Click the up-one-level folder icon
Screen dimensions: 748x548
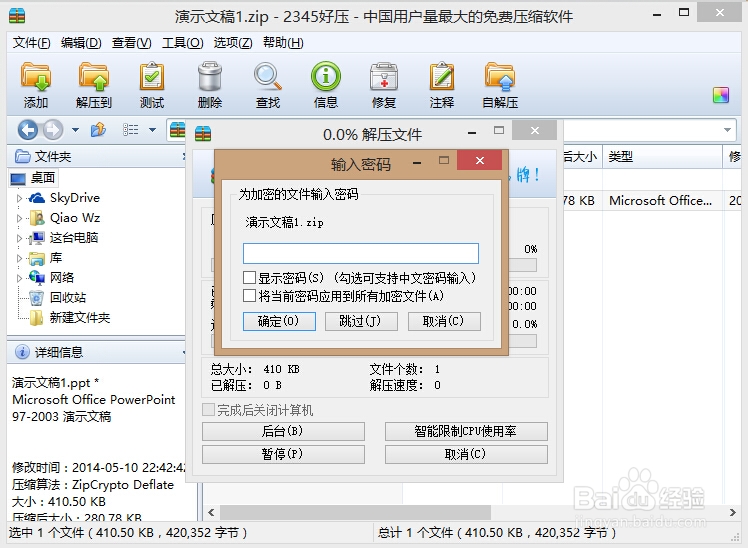click(x=99, y=129)
